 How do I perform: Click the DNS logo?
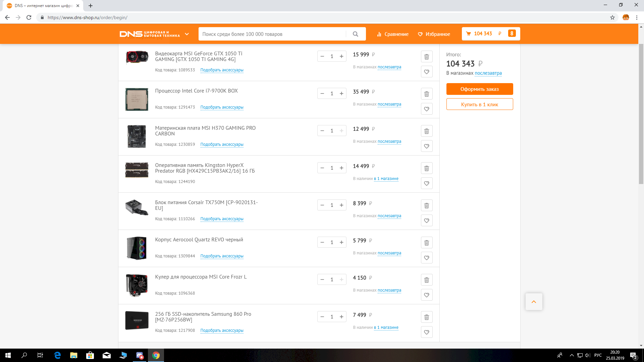pos(150,34)
